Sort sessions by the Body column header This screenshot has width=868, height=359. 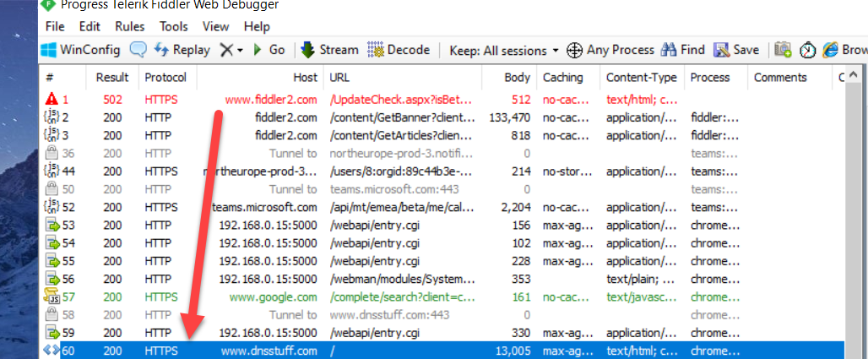pyautogui.click(x=517, y=78)
